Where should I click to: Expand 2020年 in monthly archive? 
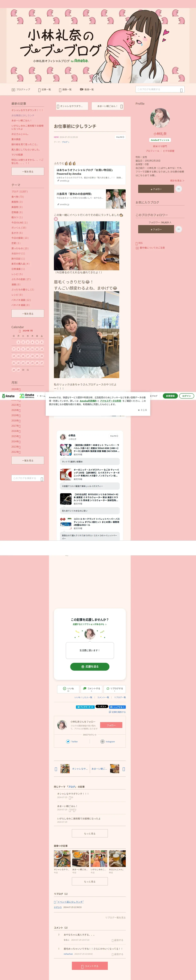pyautogui.click(x=16, y=410)
